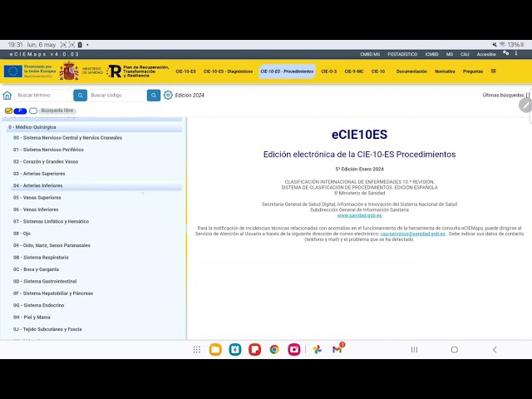Screen dimensions: 532x399
Task: Click the Plan de Recuperación logo
Action: click(x=138, y=71)
